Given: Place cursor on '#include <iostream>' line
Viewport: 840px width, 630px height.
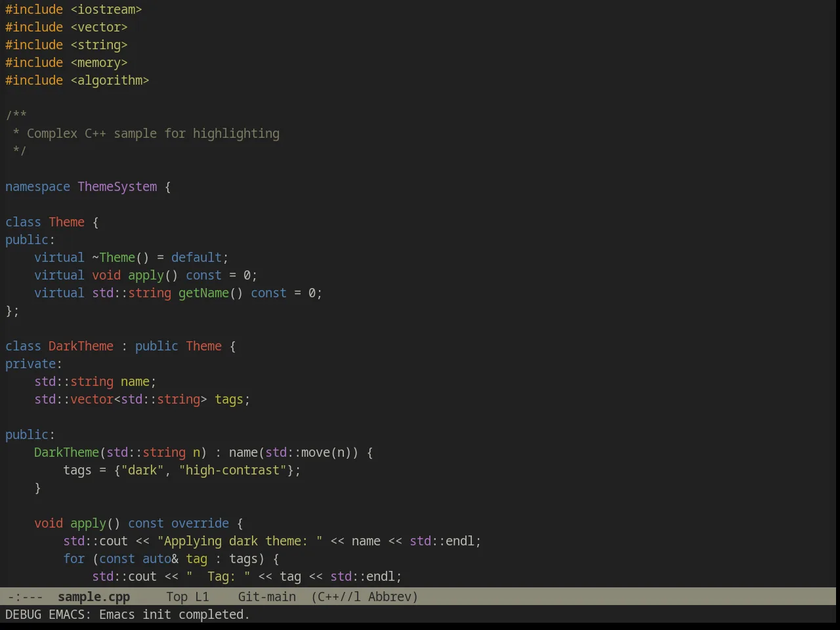Looking at the screenshot, I should tap(73, 9).
